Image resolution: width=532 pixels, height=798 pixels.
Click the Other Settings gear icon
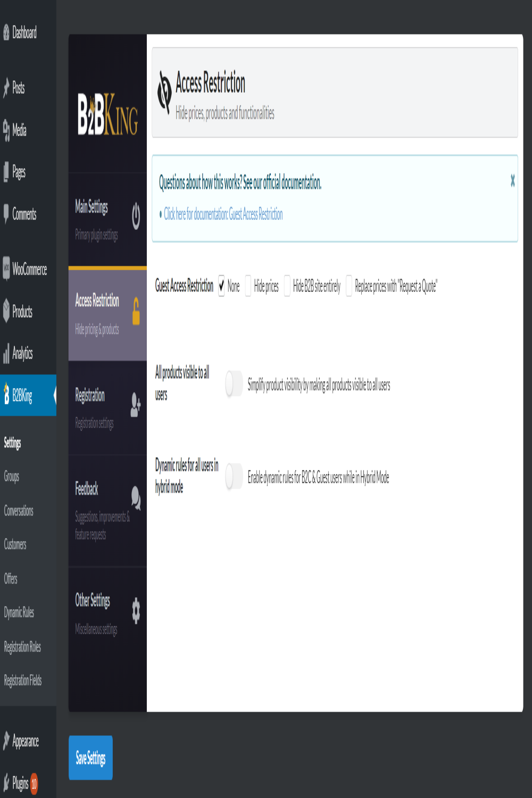(x=136, y=610)
